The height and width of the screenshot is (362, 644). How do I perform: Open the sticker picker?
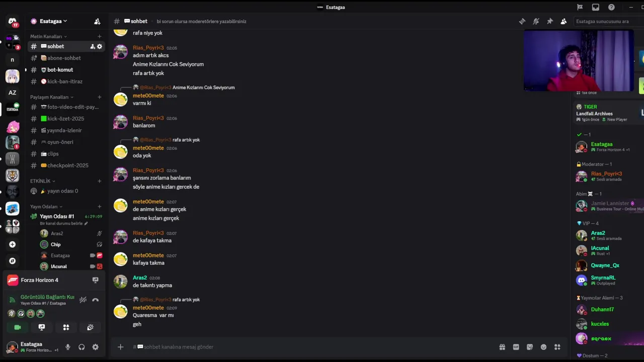530,347
